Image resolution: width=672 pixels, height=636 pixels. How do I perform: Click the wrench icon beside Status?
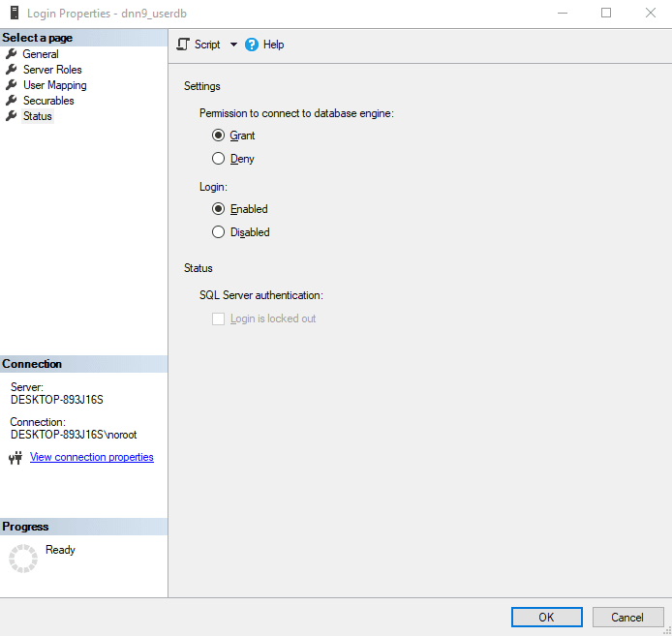[x=12, y=116]
